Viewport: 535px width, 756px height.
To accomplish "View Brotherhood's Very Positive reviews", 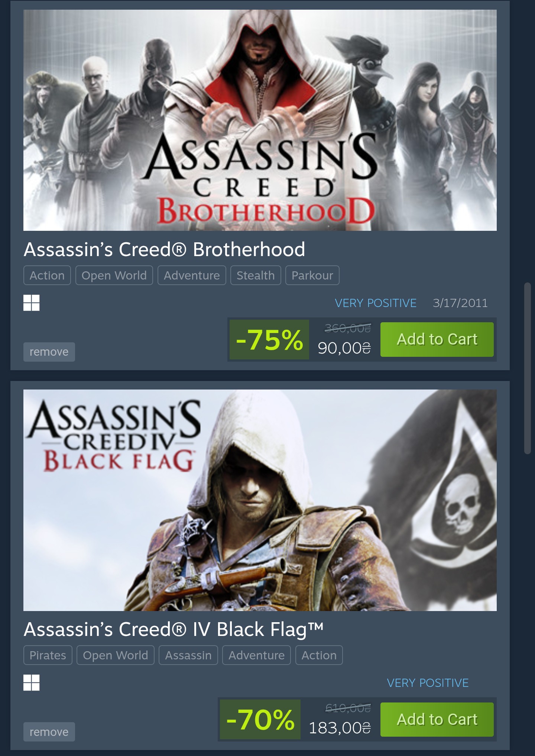I will (x=376, y=303).
